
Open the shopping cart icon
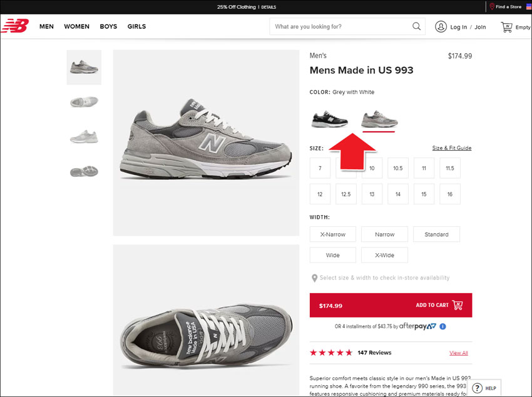(506, 27)
